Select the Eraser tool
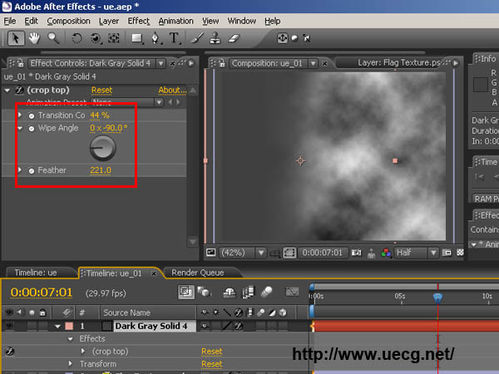499x374 pixels. coord(234,39)
